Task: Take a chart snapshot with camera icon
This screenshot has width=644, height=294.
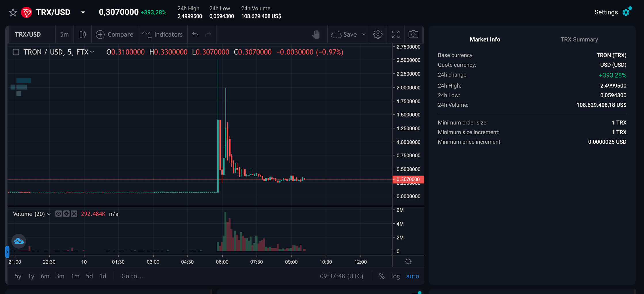Action: pyautogui.click(x=413, y=34)
